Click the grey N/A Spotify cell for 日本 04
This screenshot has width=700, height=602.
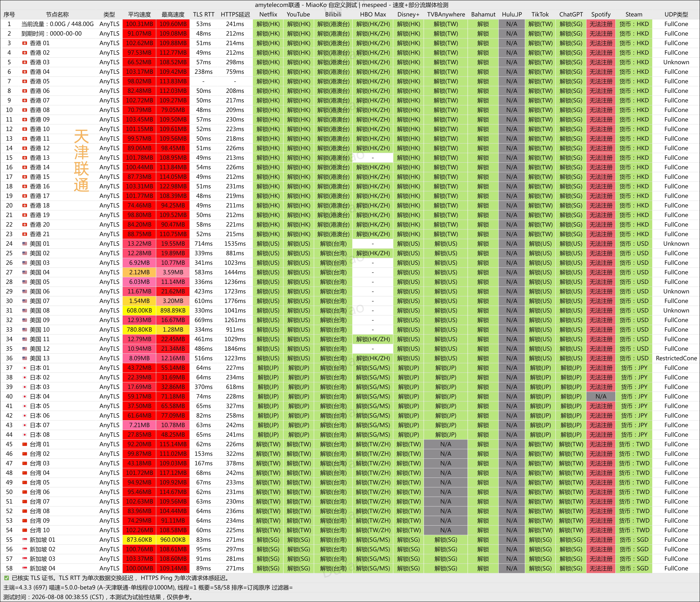click(601, 397)
